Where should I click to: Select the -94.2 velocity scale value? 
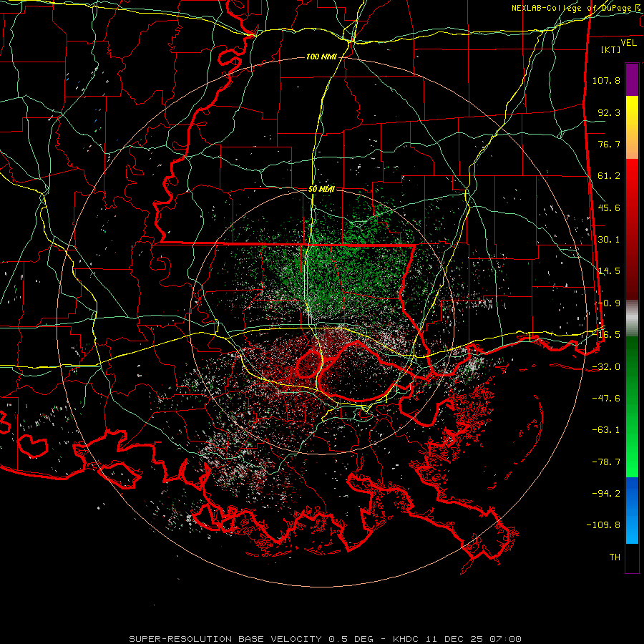click(x=606, y=494)
